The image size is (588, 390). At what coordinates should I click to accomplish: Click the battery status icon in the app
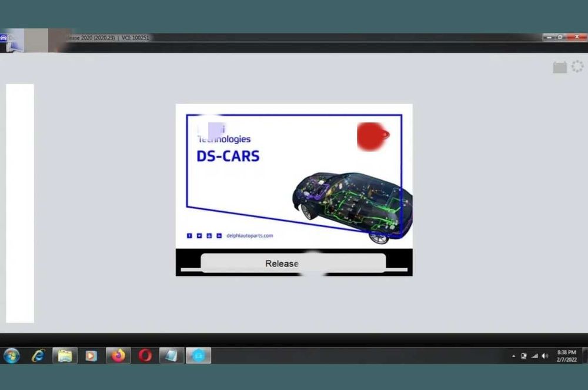coord(560,68)
